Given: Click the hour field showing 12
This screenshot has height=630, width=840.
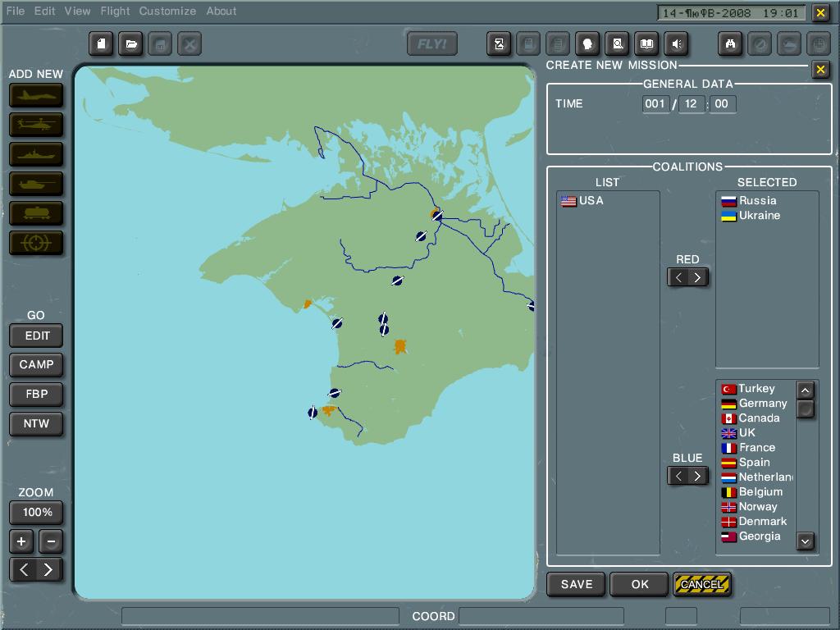Looking at the screenshot, I should coord(692,104).
